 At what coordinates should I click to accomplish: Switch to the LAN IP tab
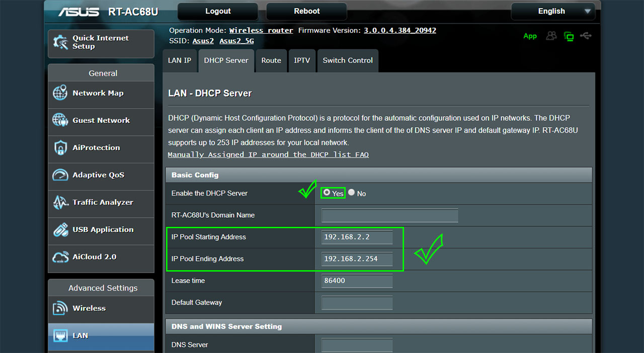[x=180, y=60]
